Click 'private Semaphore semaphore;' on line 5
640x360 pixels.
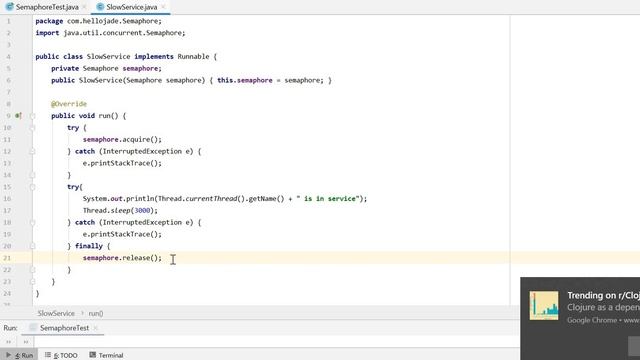pos(107,69)
